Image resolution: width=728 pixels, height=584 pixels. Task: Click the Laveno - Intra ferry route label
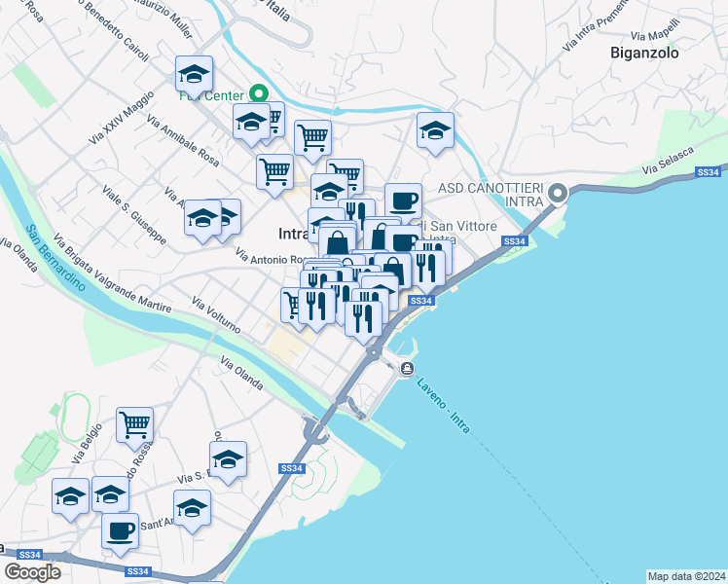[444, 405]
